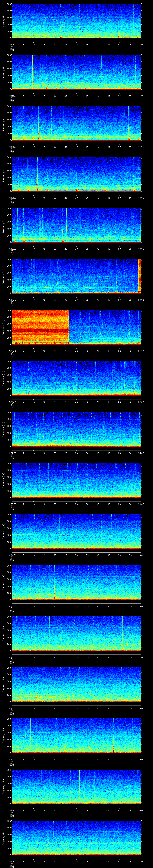Click the "15:00" end label of the first spectrogram

(x=141, y=44)
